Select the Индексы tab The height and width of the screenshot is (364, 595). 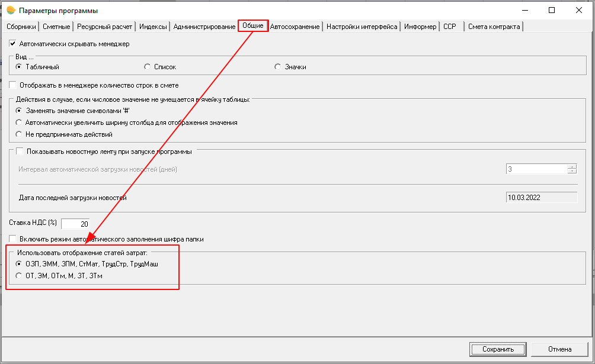[153, 27]
